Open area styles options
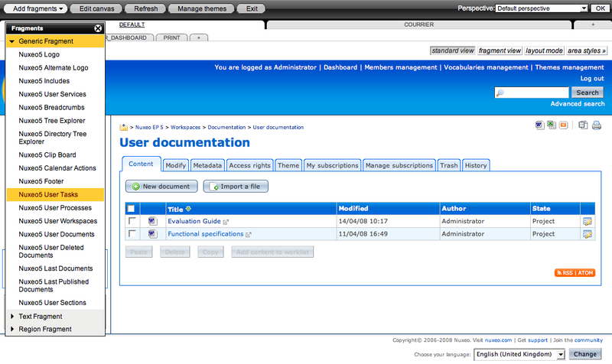The height and width of the screenshot is (364, 612). 587,50
